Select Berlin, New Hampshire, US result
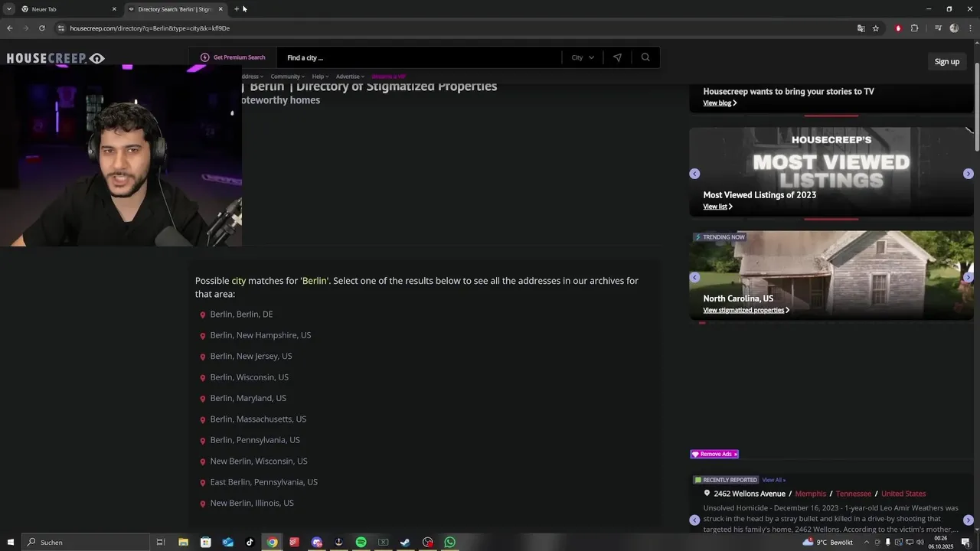The width and height of the screenshot is (980, 551). [x=260, y=335]
